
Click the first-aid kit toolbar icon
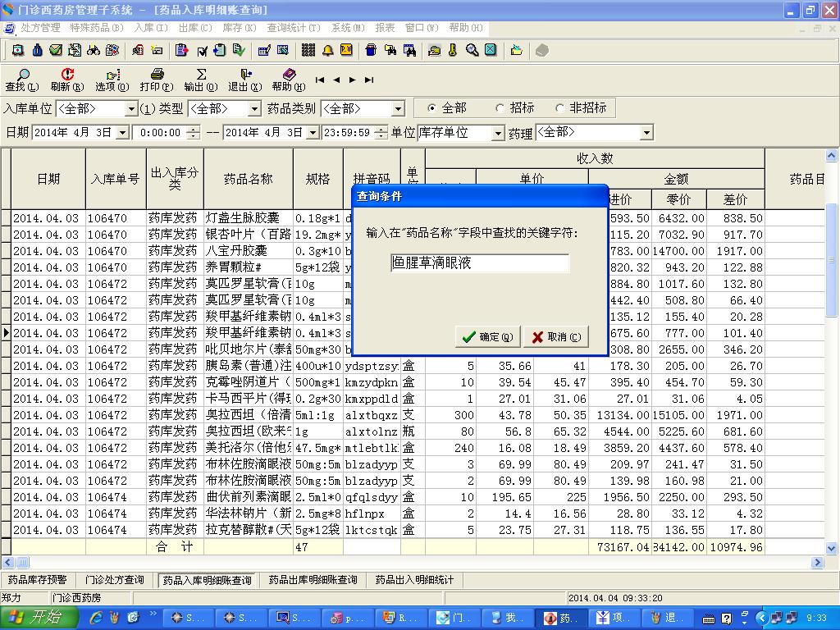coord(18,50)
